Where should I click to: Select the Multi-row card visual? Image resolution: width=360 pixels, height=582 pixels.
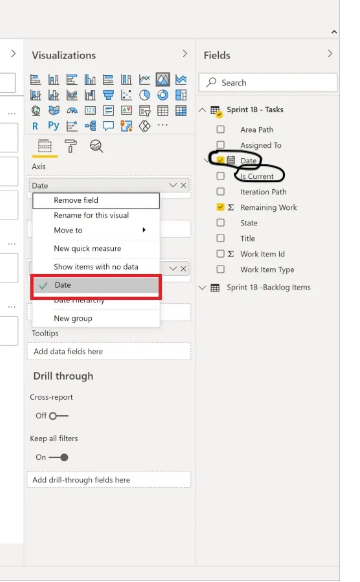[x=108, y=111]
